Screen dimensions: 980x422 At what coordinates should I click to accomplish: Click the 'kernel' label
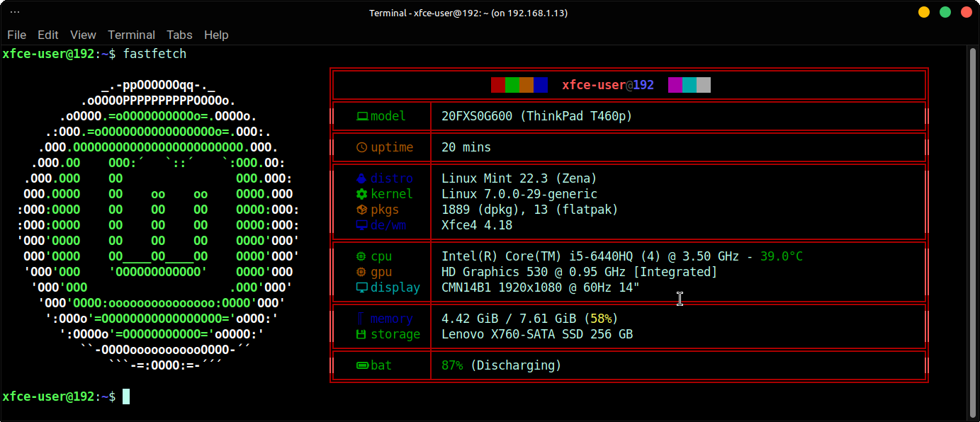(x=392, y=194)
